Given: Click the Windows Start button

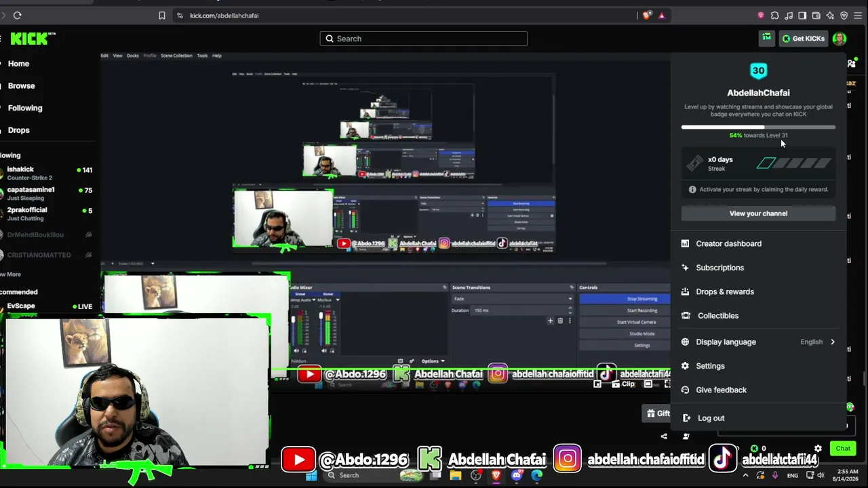Looking at the screenshot, I should [x=311, y=476].
